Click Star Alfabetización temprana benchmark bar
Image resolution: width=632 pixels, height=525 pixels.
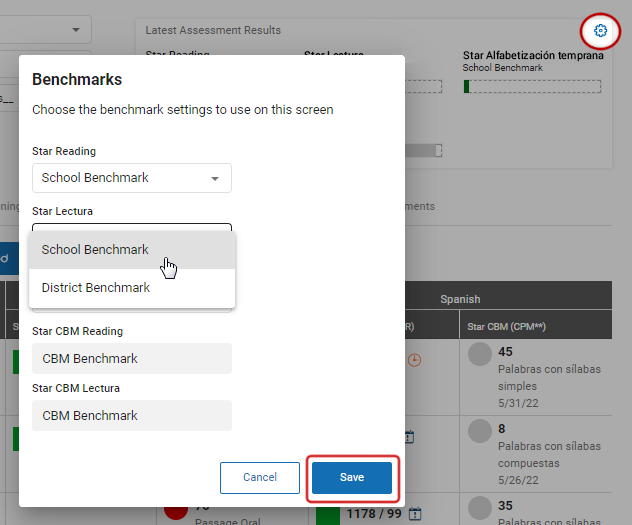pos(532,87)
